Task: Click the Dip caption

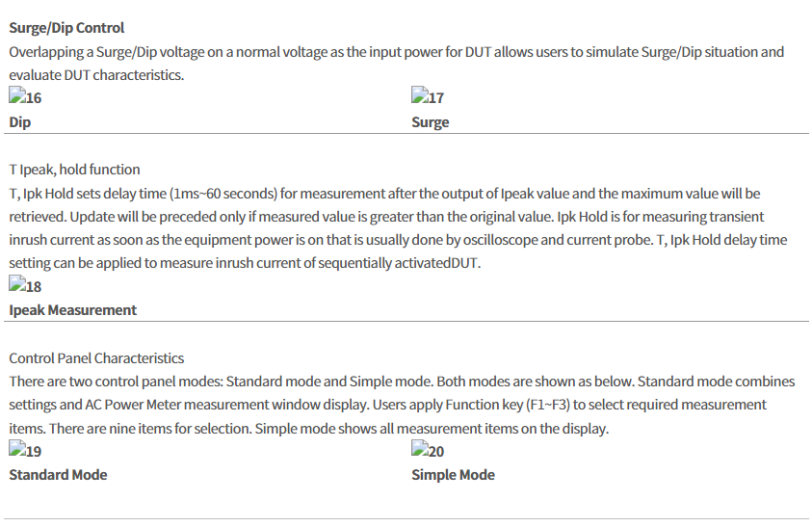Action: pyautogui.click(x=19, y=122)
